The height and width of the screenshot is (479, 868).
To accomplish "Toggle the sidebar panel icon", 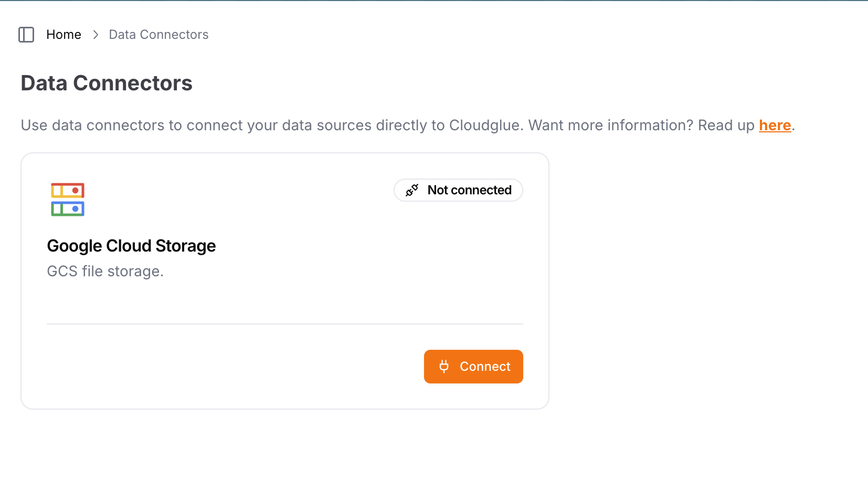I will 26,35.
